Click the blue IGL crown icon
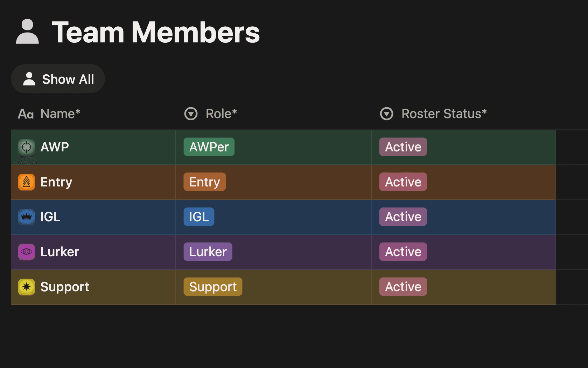 (26, 217)
